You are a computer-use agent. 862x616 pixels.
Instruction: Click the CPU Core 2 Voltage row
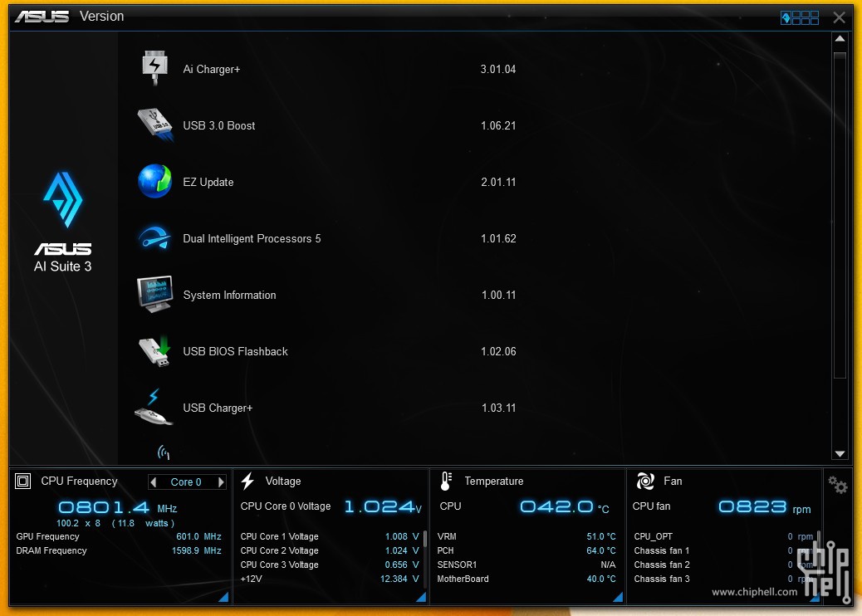330,550
